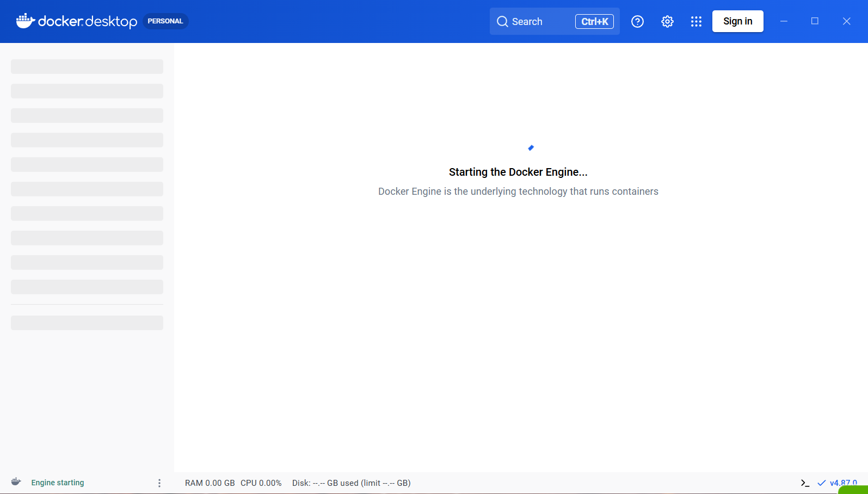This screenshot has width=868, height=494.
Task: Click the docker.desktop title text
Action: coord(88,21)
